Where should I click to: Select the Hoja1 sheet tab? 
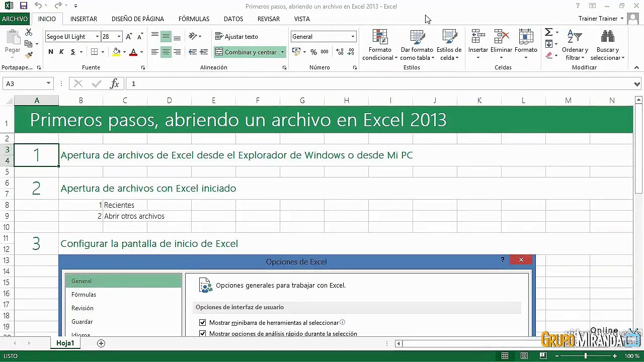tap(65, 343)
